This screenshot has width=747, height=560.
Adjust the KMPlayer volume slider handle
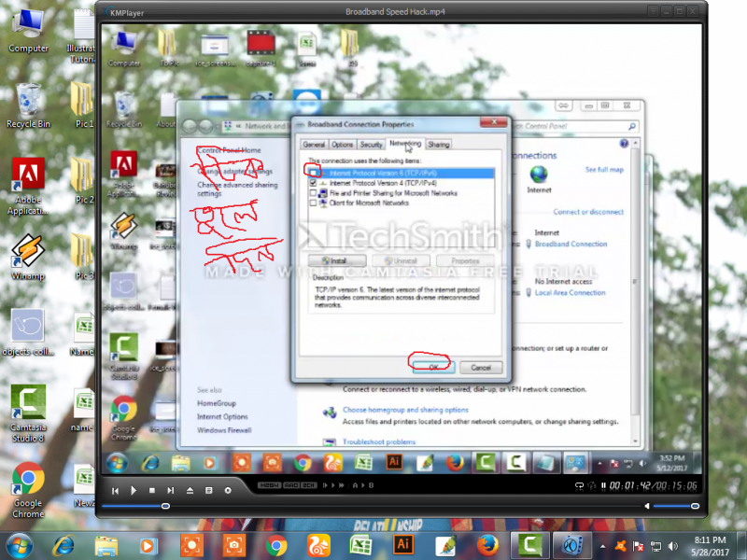[695, 506]
